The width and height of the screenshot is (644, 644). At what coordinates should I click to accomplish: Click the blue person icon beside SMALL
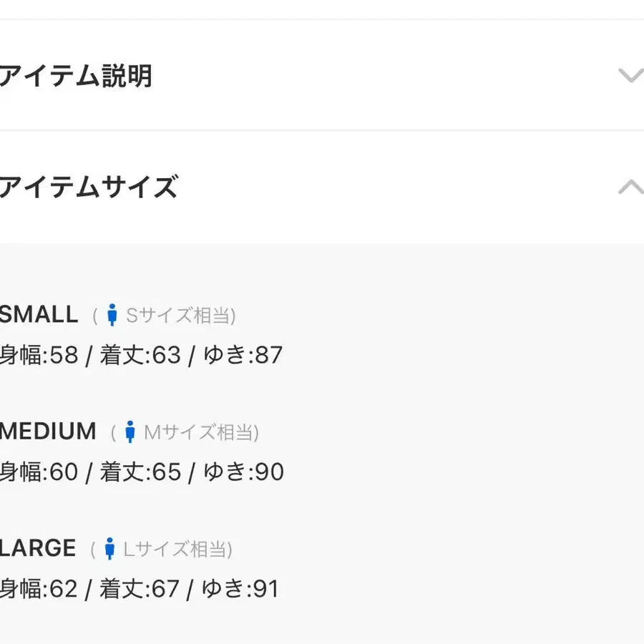(x=112, y=315)
